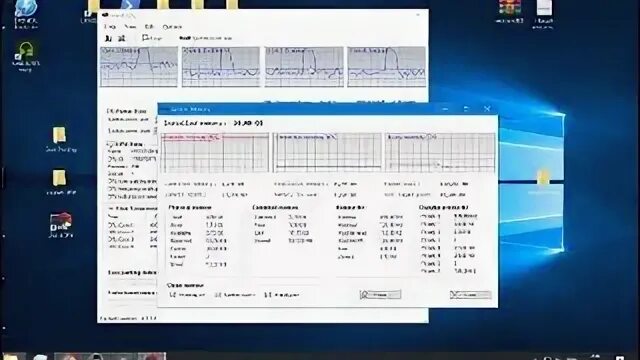
Task: Click the memory graph with the red label
Action: tap(215, 153)
